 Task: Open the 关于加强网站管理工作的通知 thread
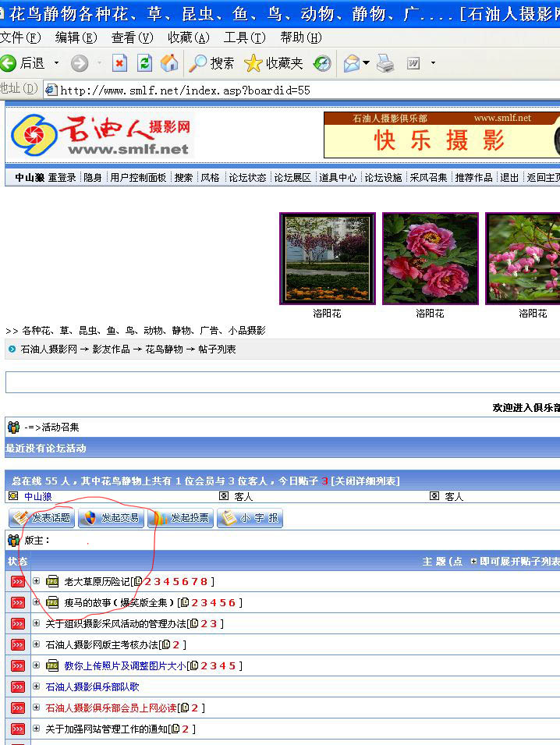click(x=106, y=729)
